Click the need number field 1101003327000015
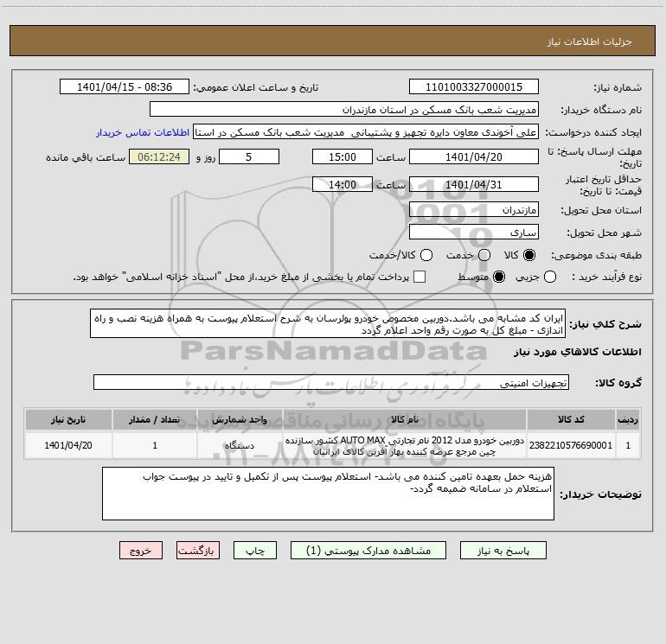666x644 pixels. click(474, 87)
